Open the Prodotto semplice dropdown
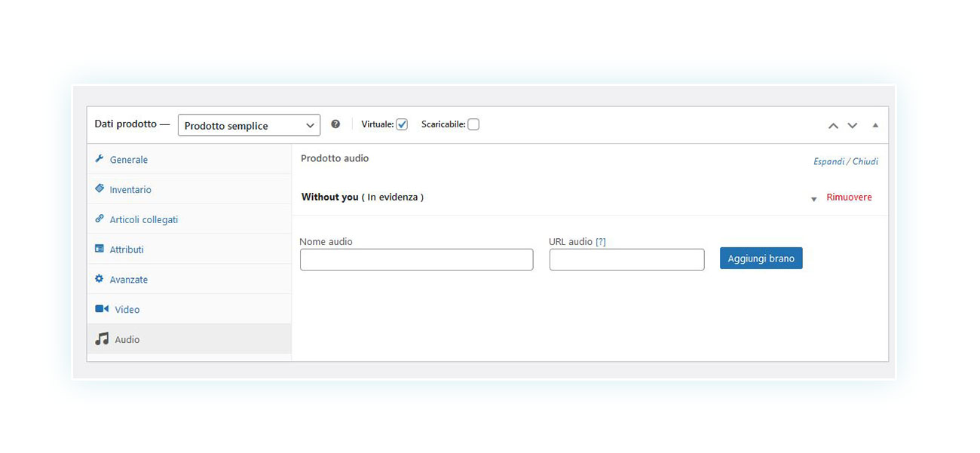The image size is (980, 453). pos(249,125)
